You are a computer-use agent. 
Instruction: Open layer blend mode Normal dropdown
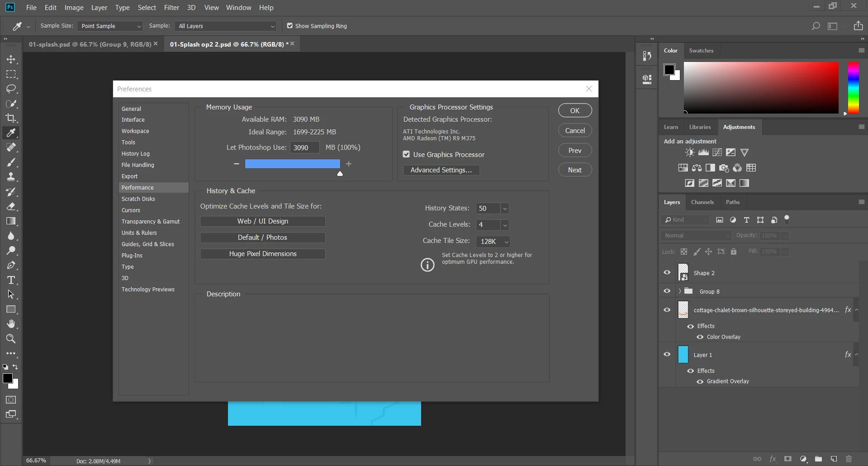pos(696,236)
